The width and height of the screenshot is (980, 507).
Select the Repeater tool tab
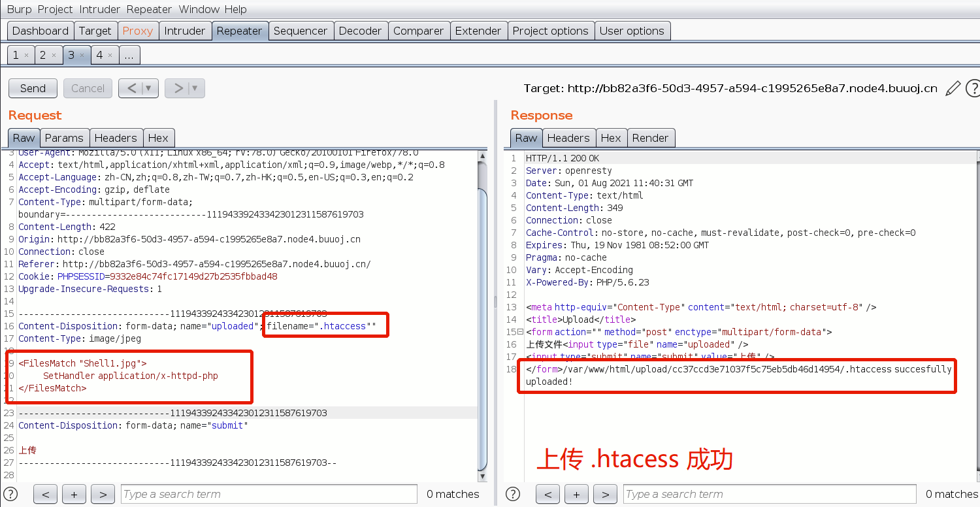240,31
